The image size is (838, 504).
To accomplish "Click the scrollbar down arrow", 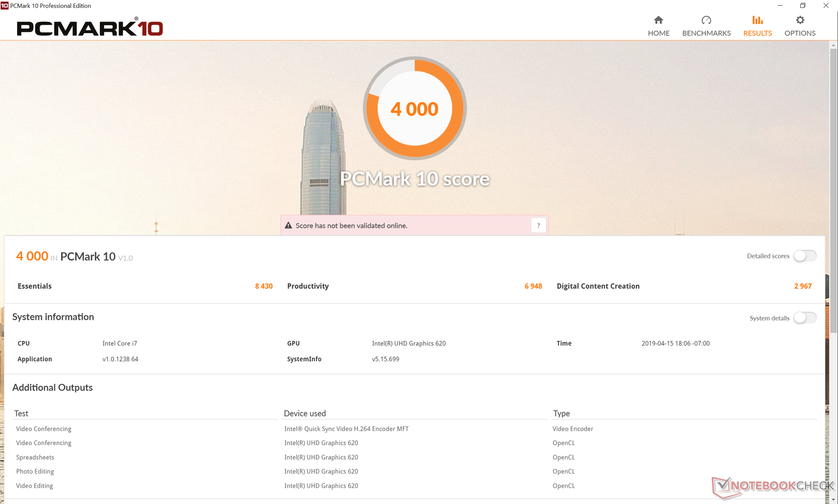I will click(x=833, y=500).
